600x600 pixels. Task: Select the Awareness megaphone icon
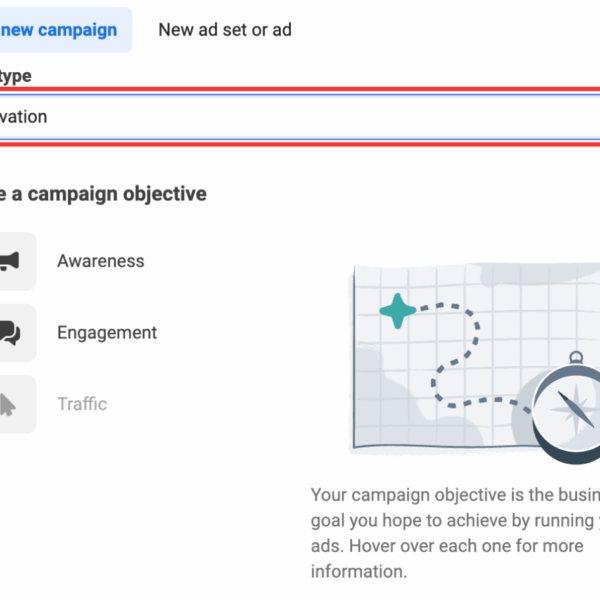click(x=10, y=262)
